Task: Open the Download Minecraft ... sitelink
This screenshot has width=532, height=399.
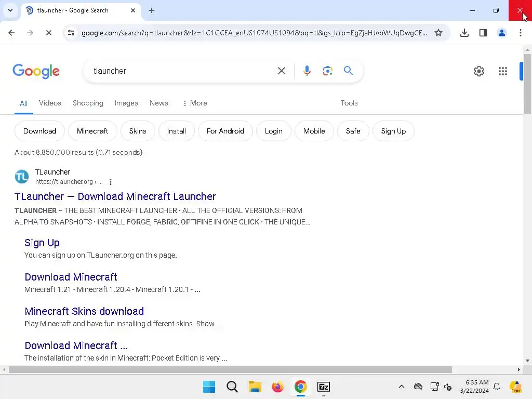Action: coord(76,345)
